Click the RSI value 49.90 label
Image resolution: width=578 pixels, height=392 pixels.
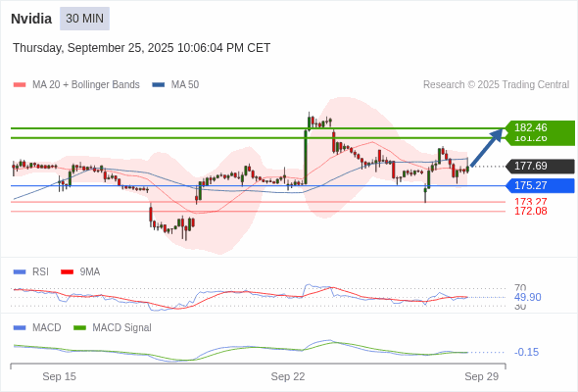(527, 297)
